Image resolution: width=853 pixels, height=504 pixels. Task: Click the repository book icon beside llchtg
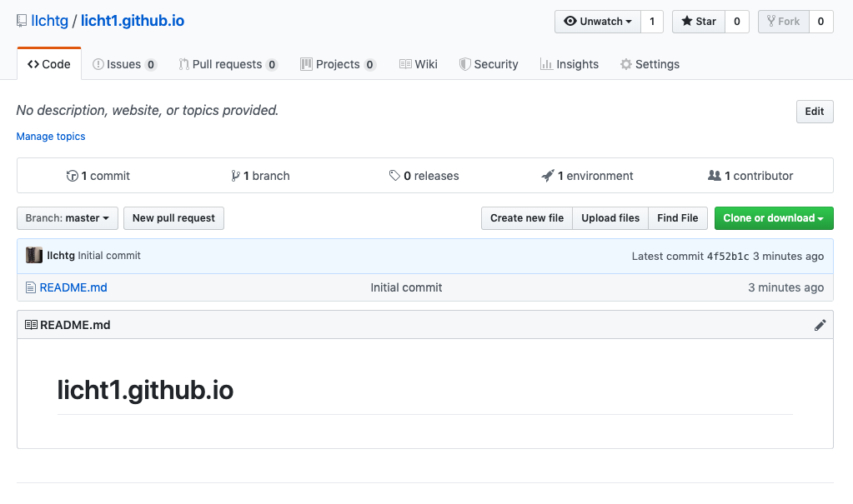[22, 21]
